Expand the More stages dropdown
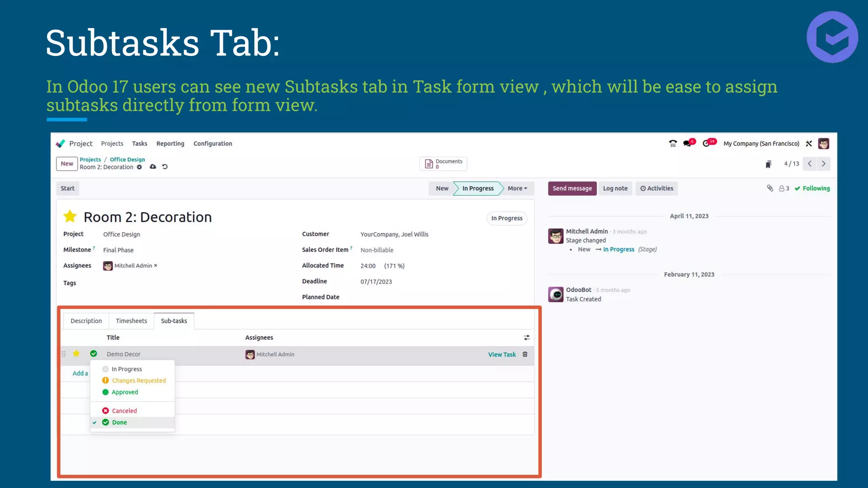This screenshot has height=488, width=868. [517, 189]
